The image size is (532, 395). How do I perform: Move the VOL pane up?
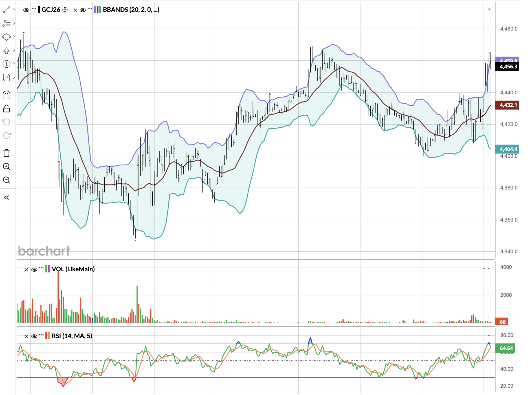484,269
